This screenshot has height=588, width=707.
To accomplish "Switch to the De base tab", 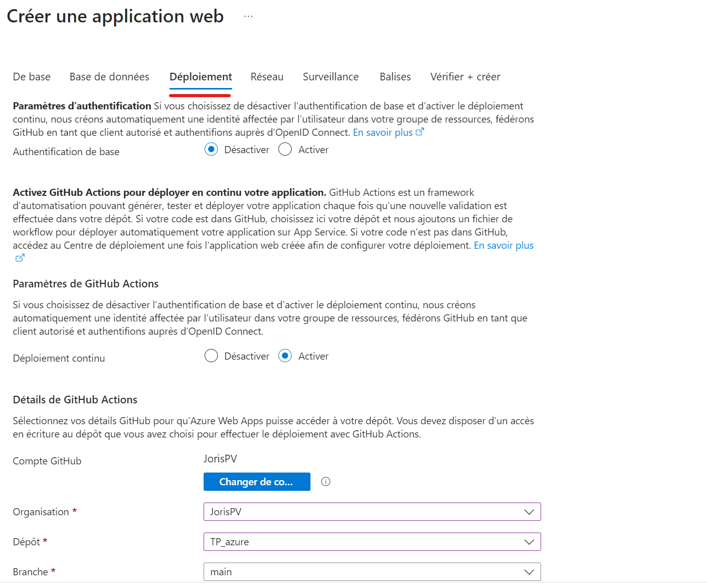I will point(32,77).
